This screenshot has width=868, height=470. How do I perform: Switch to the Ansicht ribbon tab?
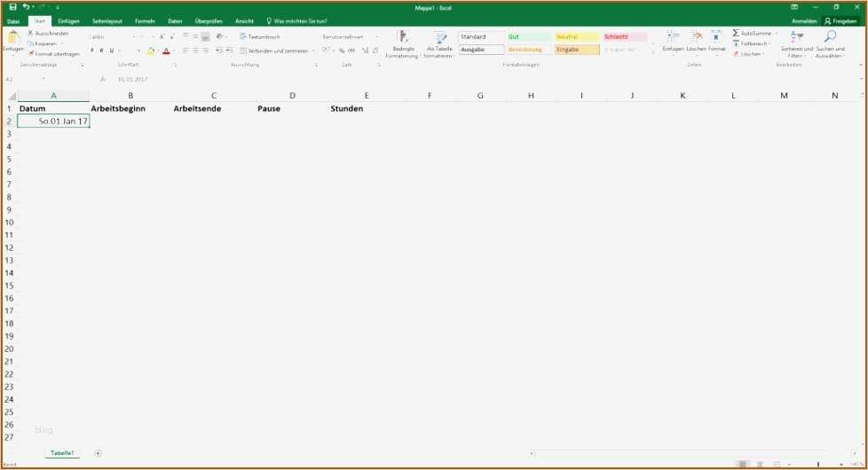tap(244, 21)
